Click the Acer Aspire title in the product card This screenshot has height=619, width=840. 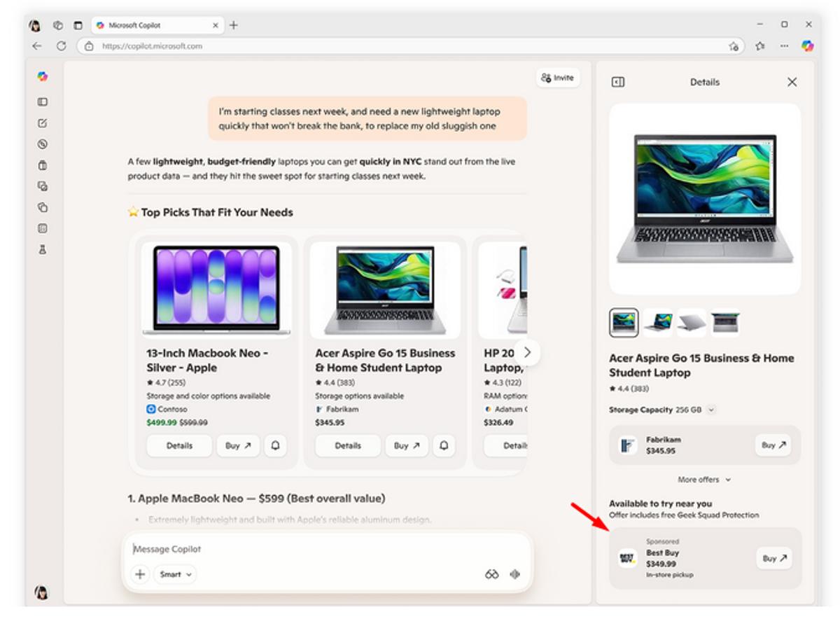(x=385, y=361)
